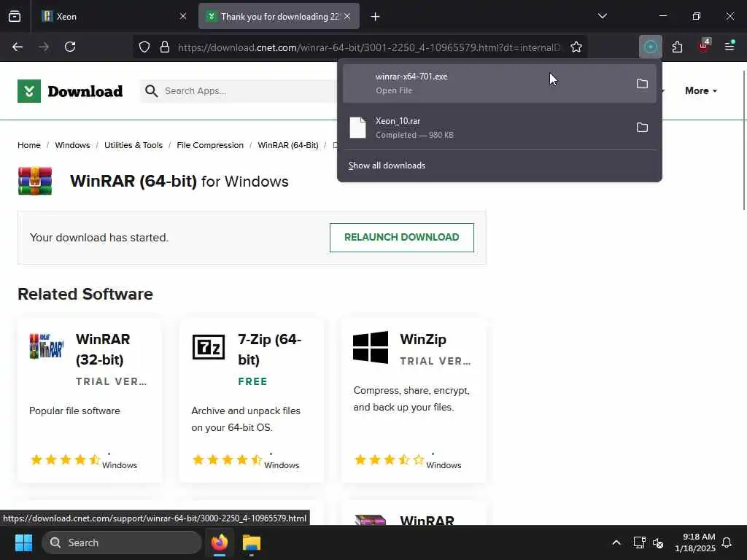Click the search magnifier icon in Search Apps
Screen dimensions: 747x560
click(x=152, y=91)
